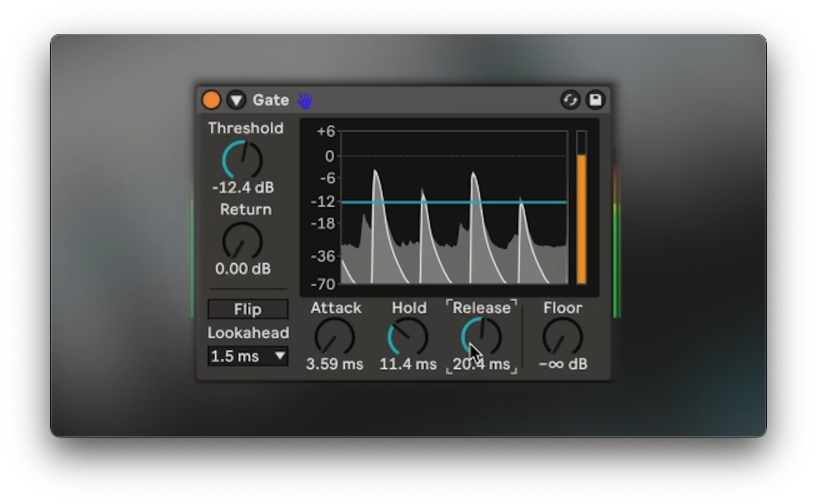Click the hot-swap preset icon
The image size is (817, 504).
coord(570,100)
